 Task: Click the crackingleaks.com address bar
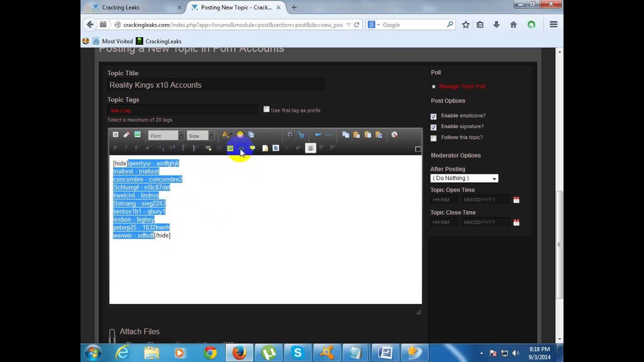pyautogui.click(x=233, y=24)
